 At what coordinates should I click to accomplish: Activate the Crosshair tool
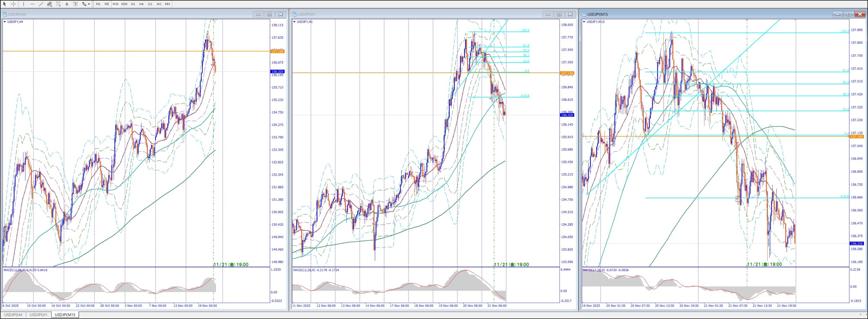[x=14, y=4]
